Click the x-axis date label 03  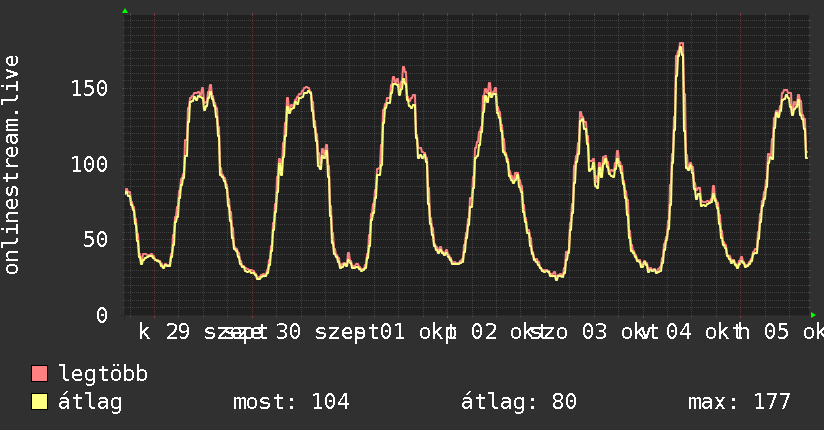click(x=594, y=332)
